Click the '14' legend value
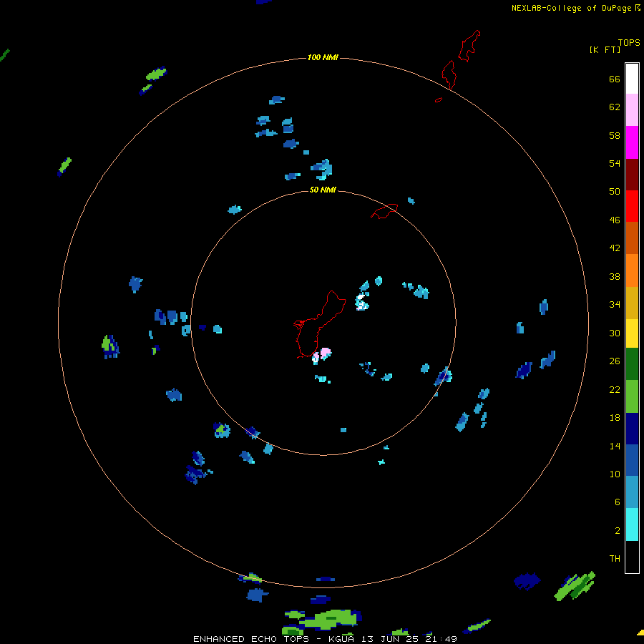This screenshot has height=644, width=644. click(x=615, y=446)
